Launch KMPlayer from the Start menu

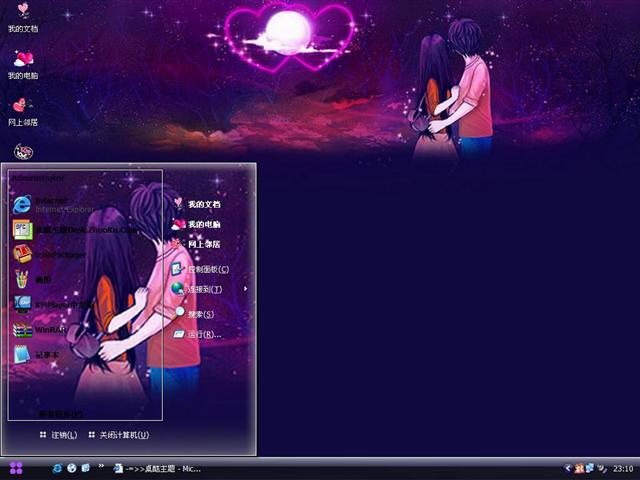coord(53,304)
